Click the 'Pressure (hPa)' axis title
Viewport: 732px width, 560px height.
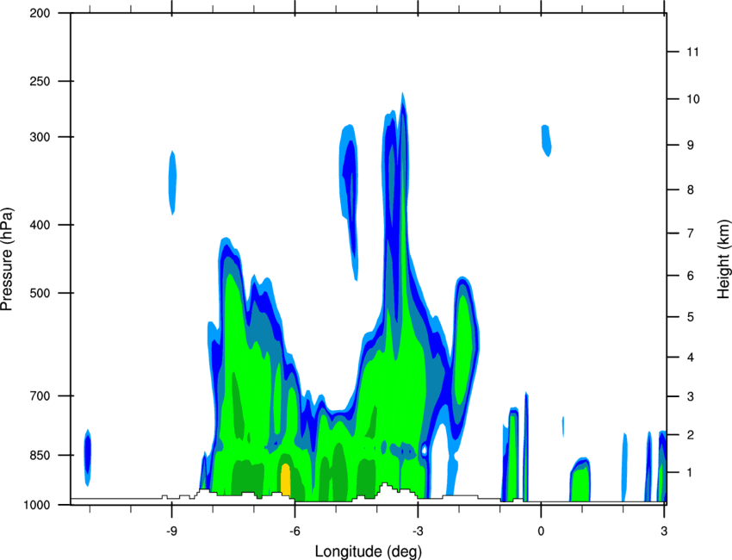click(x=7, y=259)
